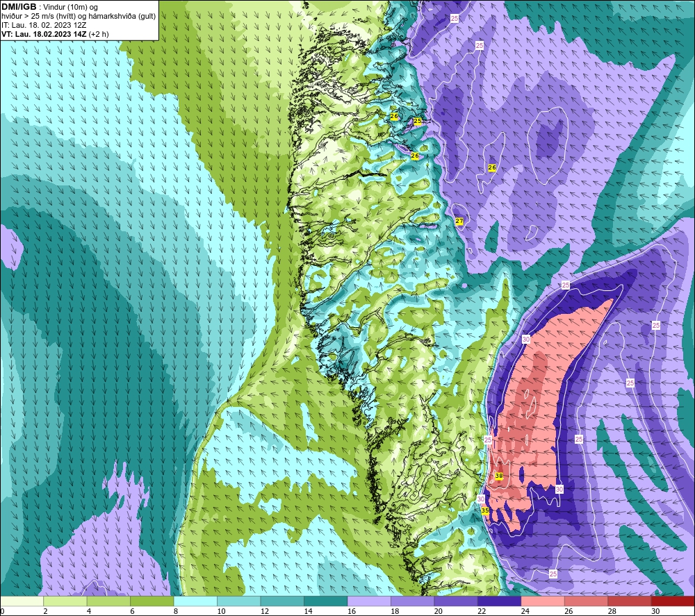Click the yellow gust label 25 on the coast
Screen dimensions: 695x616
418,121
